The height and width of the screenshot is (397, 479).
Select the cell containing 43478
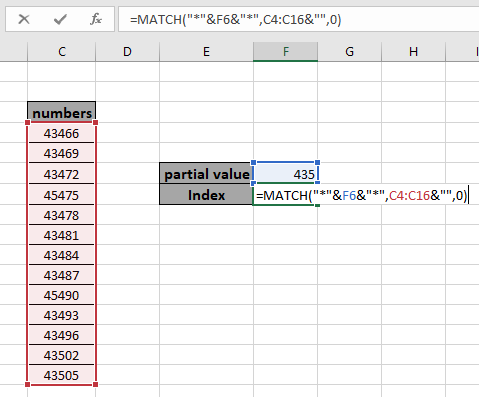pyautogui.click(x=62, y=215)
